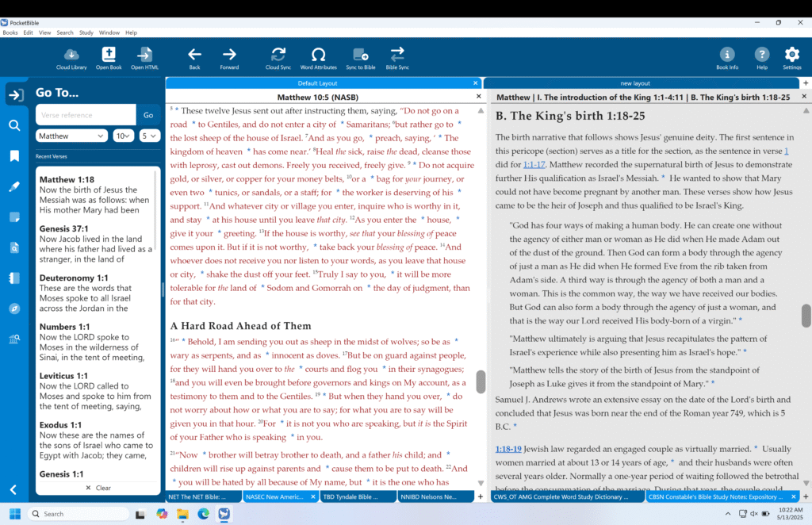Close the NASEC New American tab
812x525 pixels.
pos(312,496)
